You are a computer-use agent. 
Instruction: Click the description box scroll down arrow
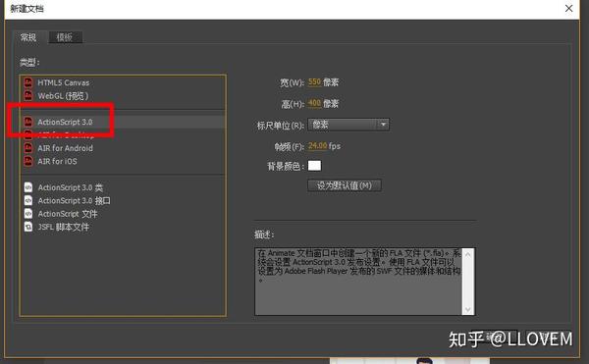(x=468, y=310)
